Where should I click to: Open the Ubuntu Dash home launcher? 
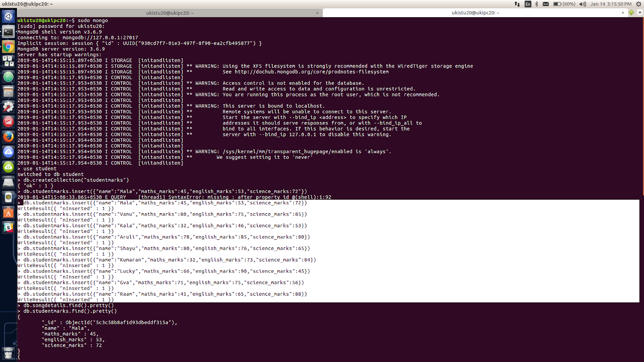click(x=8, y=16)
